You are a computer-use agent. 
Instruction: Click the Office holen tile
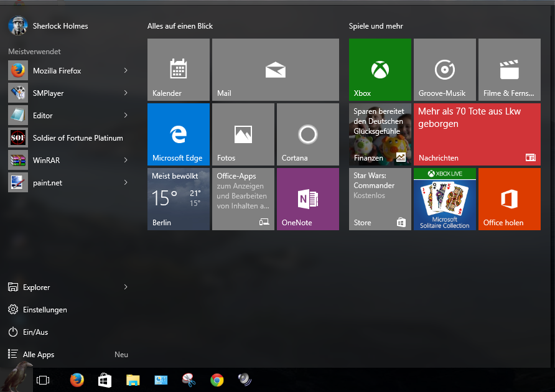tap(510, 199)
